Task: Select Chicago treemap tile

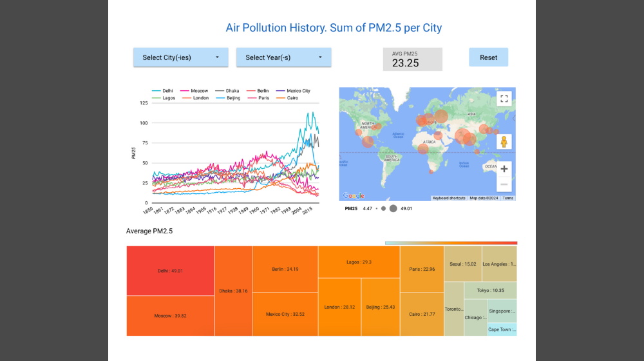Action: 476,317
